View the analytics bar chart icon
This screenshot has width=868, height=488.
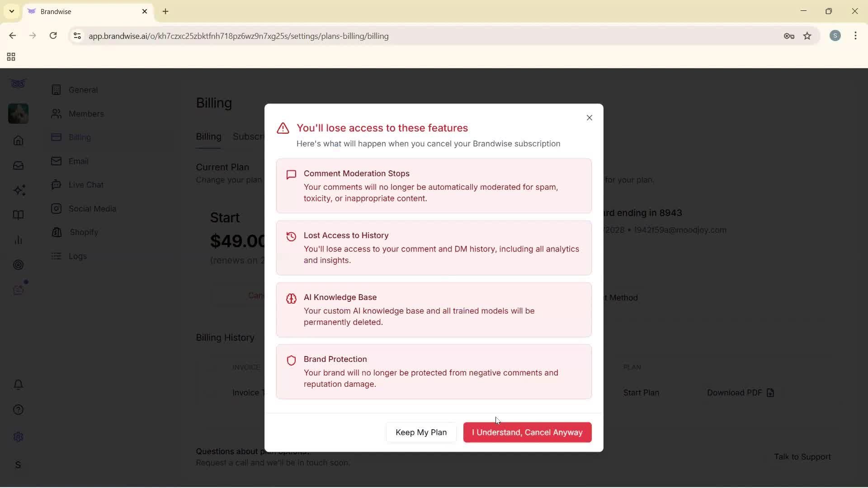pos(18,239)
